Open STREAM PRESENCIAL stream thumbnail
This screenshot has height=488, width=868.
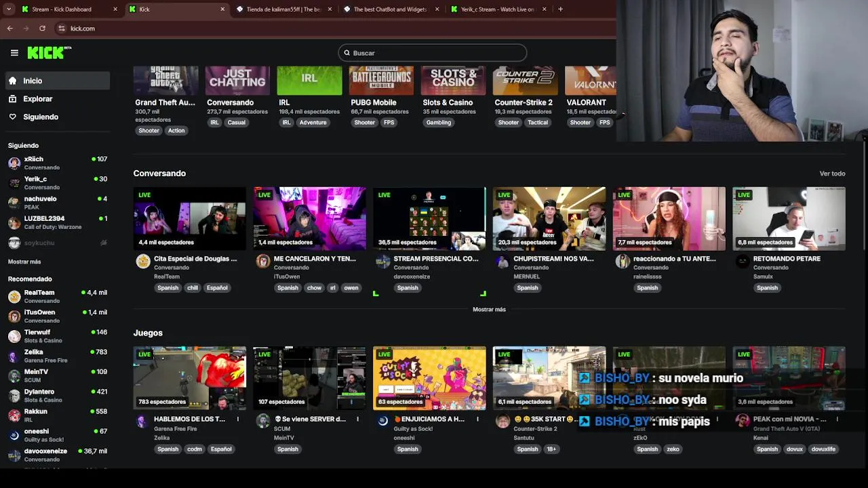[x=429, y=219]
